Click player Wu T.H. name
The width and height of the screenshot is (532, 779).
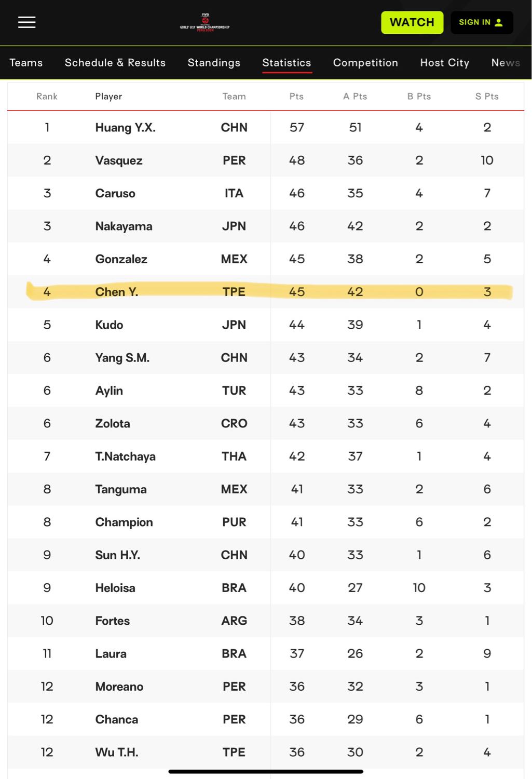pyautogui.click(x=116, y=752)
